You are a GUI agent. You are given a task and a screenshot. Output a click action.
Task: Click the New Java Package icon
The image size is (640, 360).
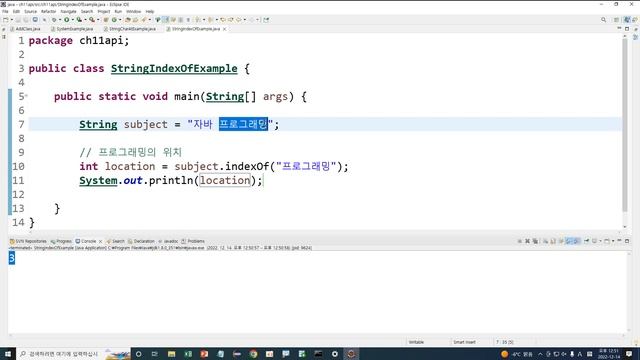[106, 20]
